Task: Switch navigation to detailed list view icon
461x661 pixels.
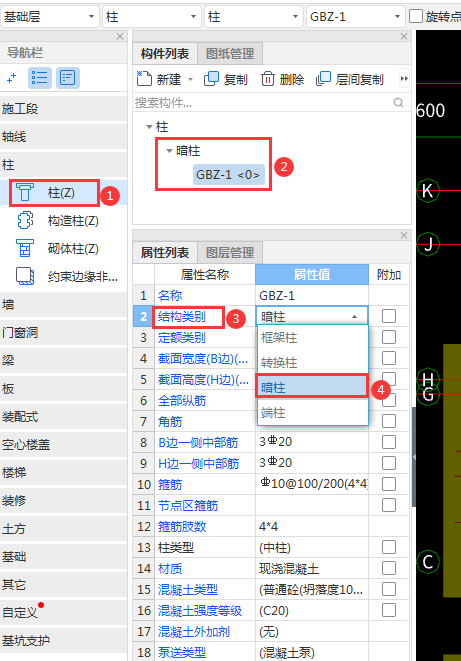Action: pos(67,78)
